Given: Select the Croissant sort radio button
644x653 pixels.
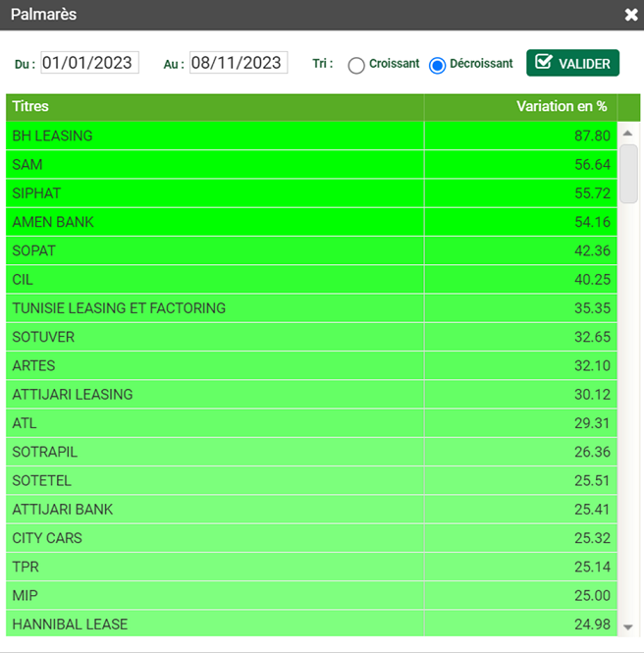Looking at the screenshot, I should click(x=356, y=66).
